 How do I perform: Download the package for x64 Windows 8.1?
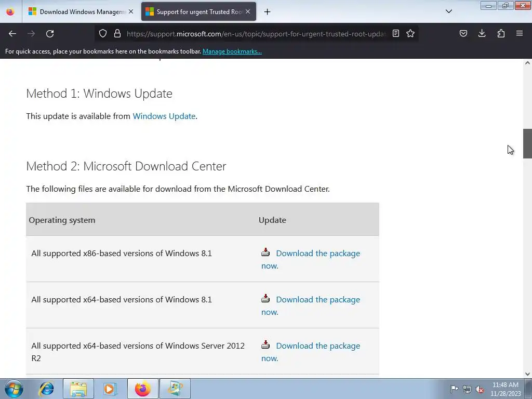(311, 305)
